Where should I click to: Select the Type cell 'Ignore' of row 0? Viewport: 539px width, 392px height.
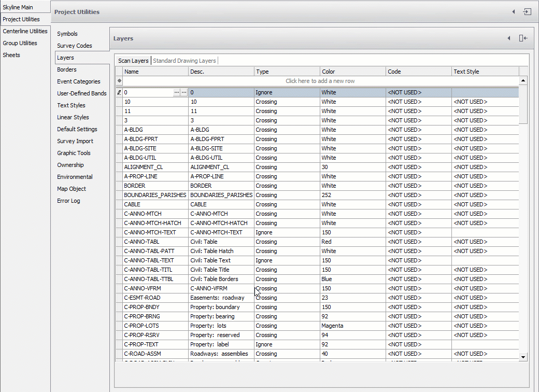click(x=287, y=92)
